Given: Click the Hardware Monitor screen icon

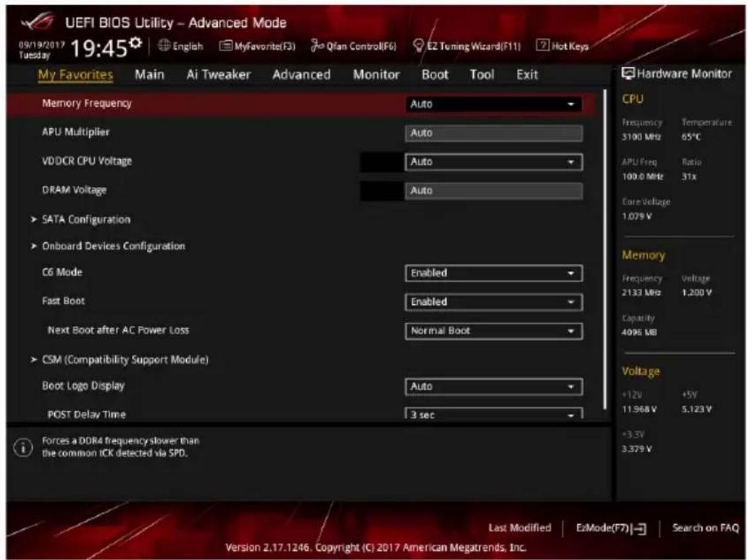Looking at the screenshot, I should [628, 74].
